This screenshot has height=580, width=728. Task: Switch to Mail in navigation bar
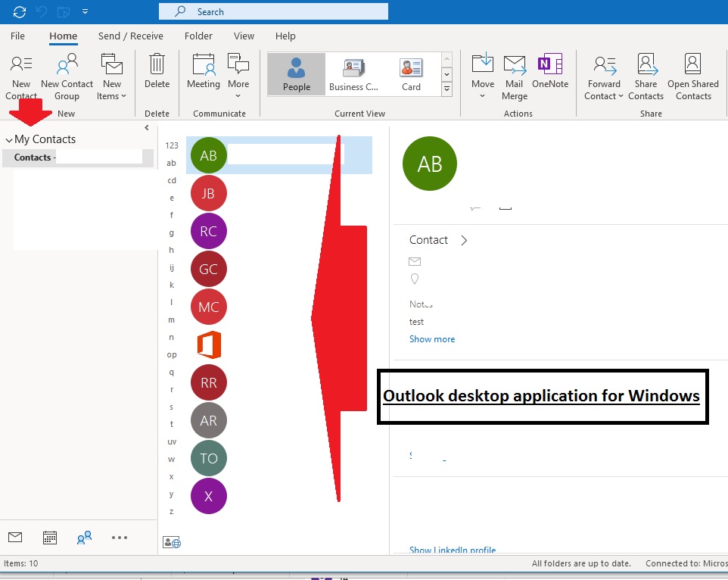(x=15, y=538)
